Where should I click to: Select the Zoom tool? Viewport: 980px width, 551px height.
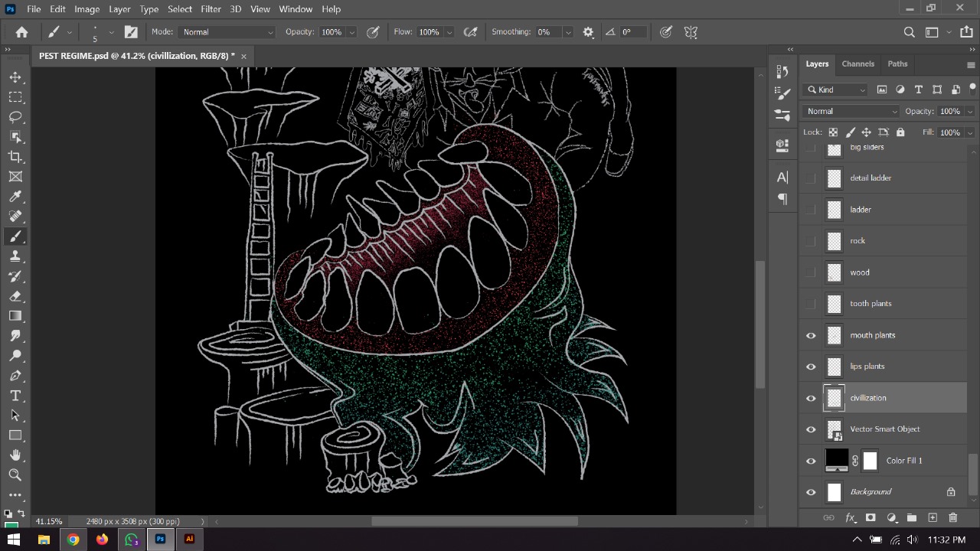15,475
